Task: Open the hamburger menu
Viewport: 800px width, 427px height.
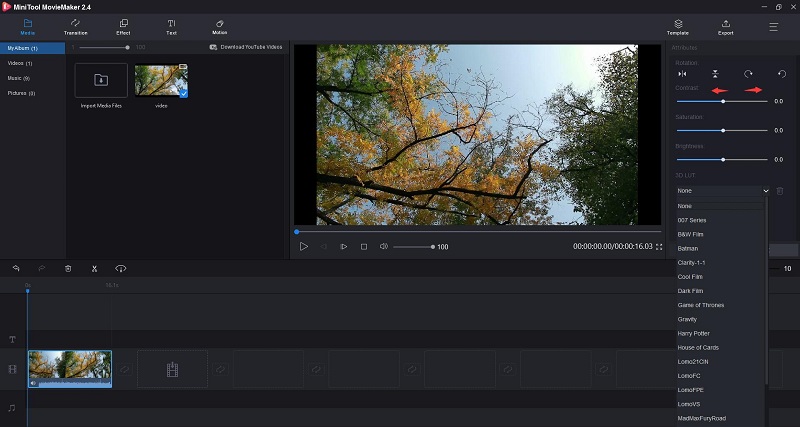Action: pyautogui.click(x=773, y=27)
